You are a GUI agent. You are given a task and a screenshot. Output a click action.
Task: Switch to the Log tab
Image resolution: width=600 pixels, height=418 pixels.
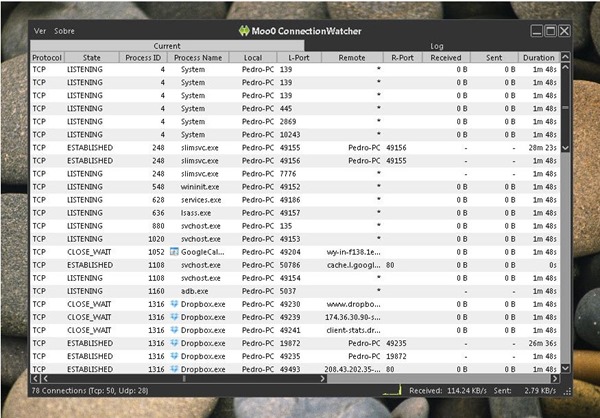[437, 46]
